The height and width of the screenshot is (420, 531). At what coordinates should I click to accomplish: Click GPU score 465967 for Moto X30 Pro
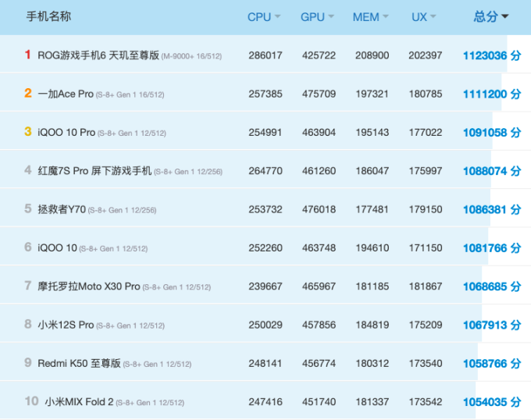pos(319,287)
